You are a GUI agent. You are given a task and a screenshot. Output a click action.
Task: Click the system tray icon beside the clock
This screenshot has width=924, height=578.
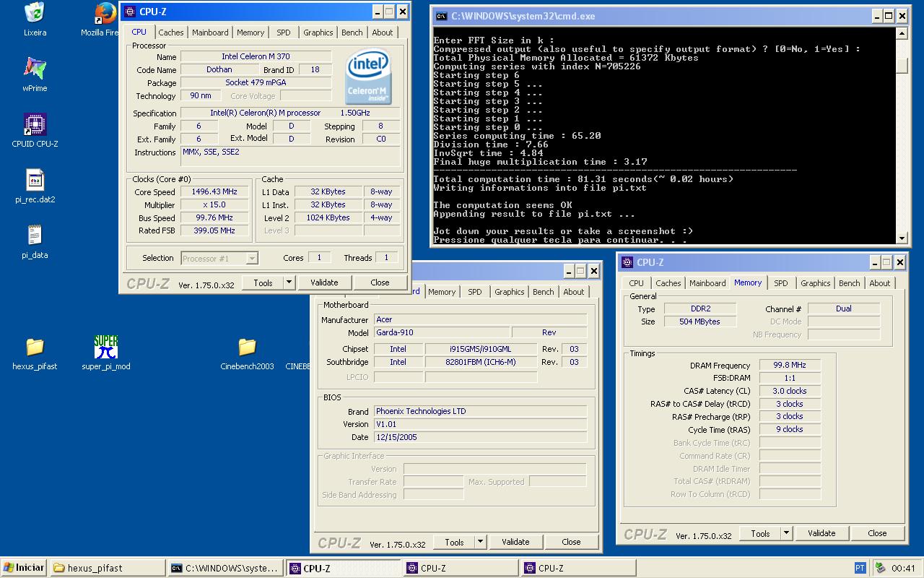coord(881,568)
